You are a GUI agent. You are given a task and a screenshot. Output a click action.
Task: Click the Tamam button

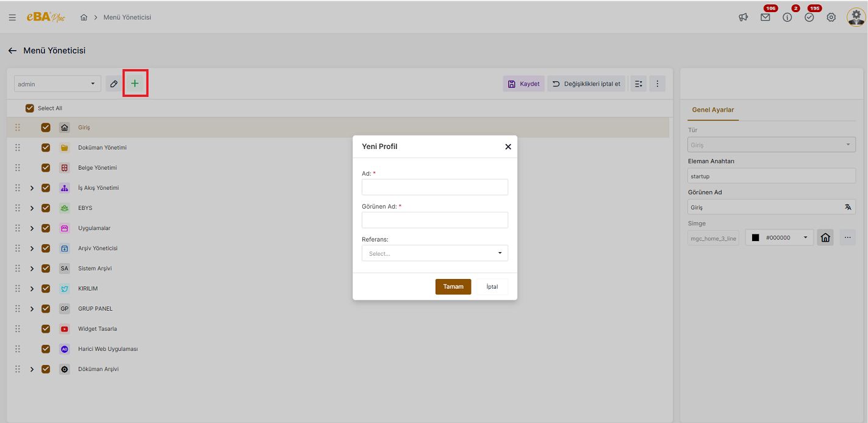(x=453, y=287)
